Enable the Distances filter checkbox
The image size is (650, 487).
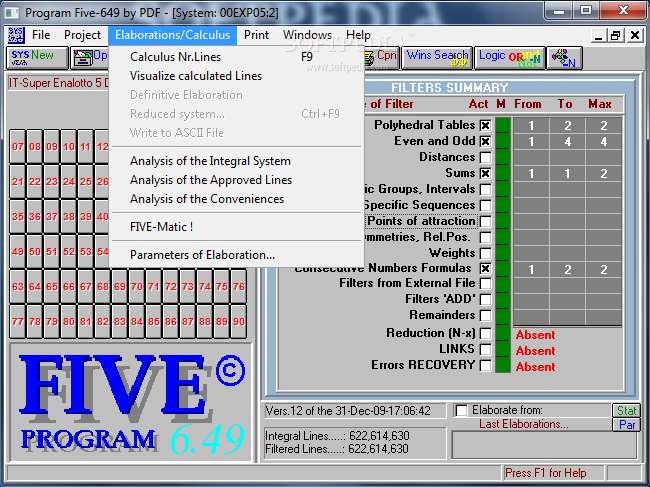coord(485,157)
